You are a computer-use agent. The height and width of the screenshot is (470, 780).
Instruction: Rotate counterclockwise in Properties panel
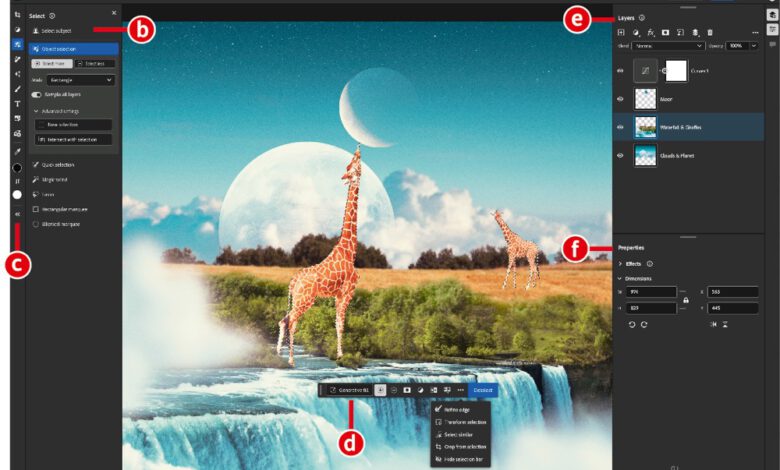(632, 324)
